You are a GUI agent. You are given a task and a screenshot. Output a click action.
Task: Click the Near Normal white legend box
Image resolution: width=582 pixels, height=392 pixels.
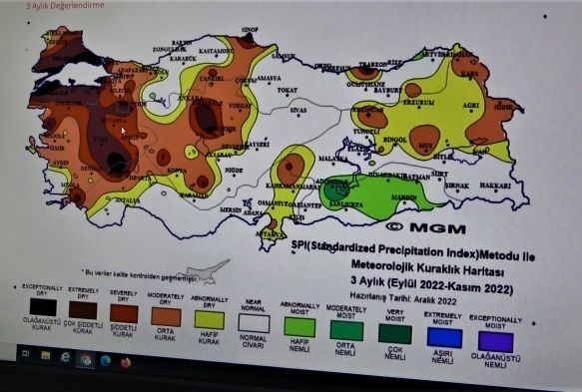coord(254,323)
